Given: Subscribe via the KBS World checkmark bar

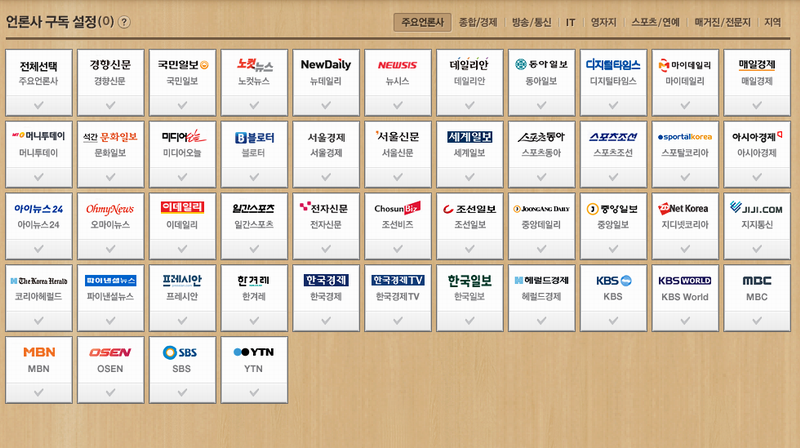Looking at the screenshot, I should click(685, 321).
